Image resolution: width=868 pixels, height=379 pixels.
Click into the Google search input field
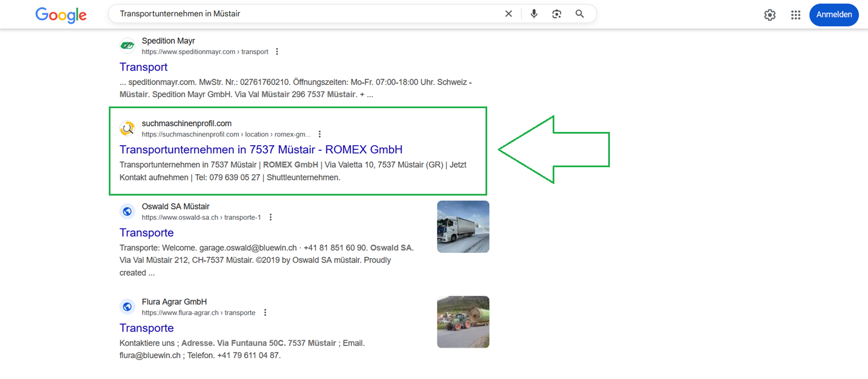point(307,14)
